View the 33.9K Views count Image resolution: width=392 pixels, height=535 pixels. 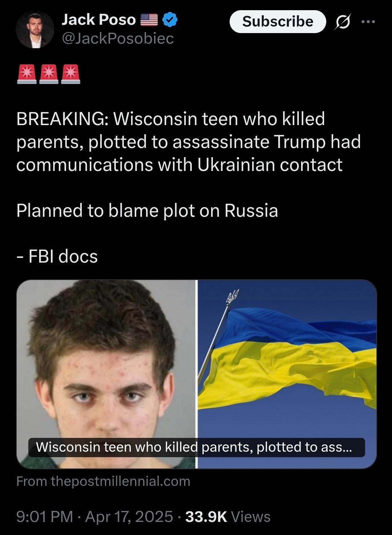pos(228,516)
